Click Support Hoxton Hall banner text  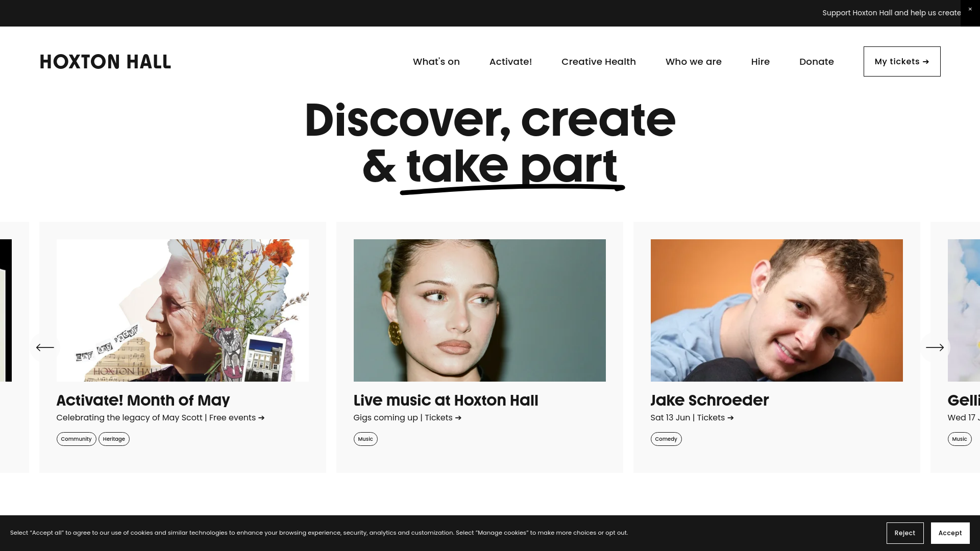pyautogui.click(x=891, y=13)
